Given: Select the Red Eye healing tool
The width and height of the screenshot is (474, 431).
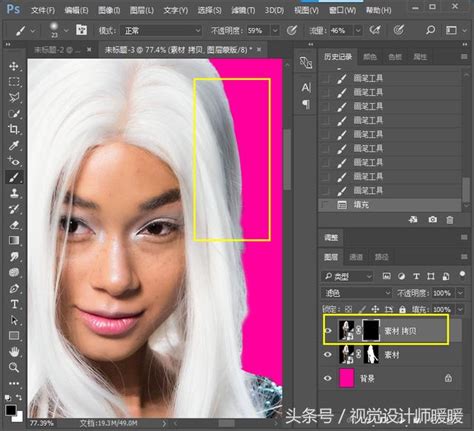Looking at the screenshot, I should tap(14, 161).
